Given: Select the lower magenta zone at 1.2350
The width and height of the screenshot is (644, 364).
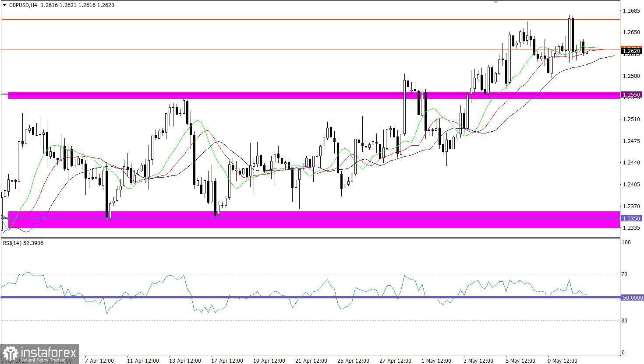Looking at the screenshot, I should (x=314, y=219).
